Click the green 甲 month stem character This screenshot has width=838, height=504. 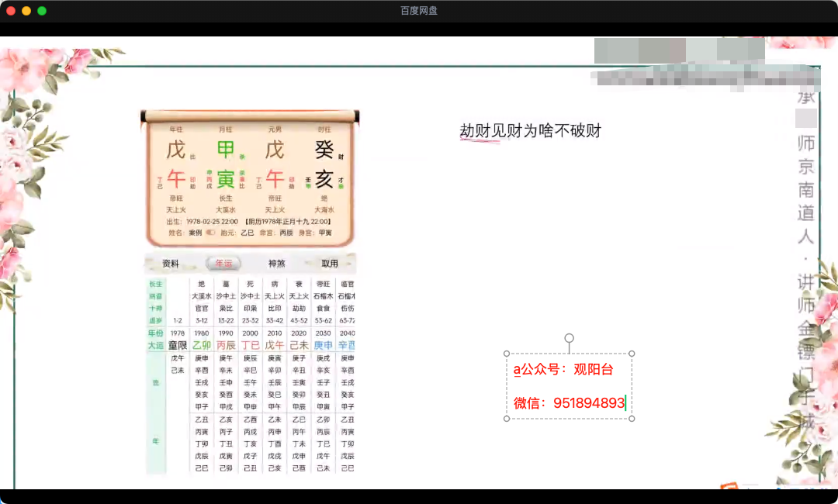coord(225,149)
